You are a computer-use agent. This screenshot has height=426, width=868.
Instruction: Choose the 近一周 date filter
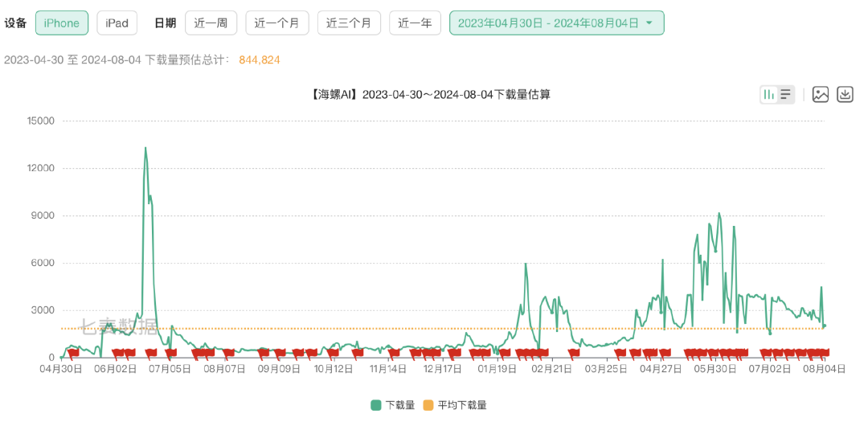[x=211, y=23]
